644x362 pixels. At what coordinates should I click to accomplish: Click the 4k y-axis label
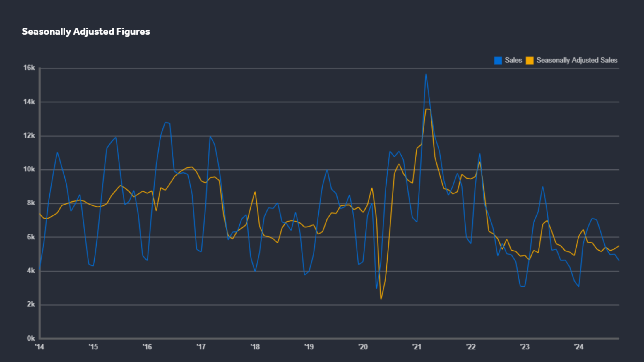31,271
